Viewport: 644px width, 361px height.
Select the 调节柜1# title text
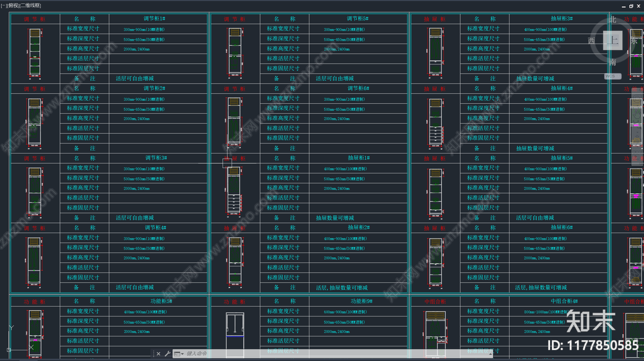155,18
